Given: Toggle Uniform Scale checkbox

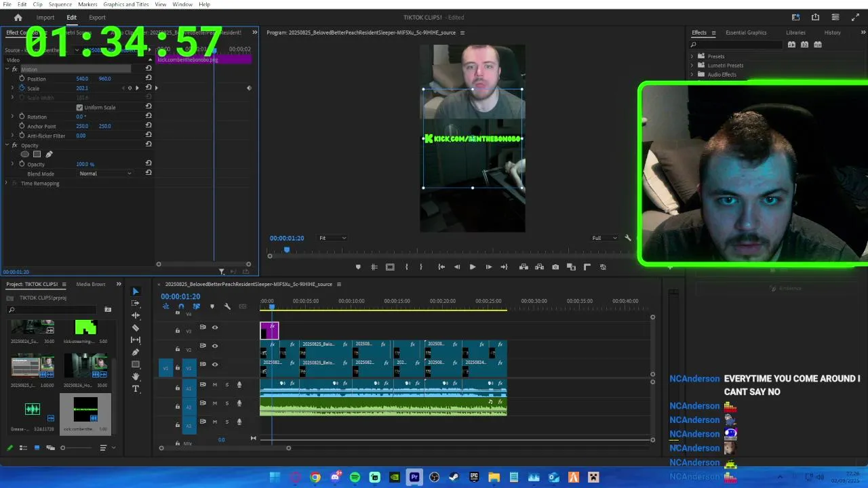Looking at the screenshot, I should tap(79, 107).
